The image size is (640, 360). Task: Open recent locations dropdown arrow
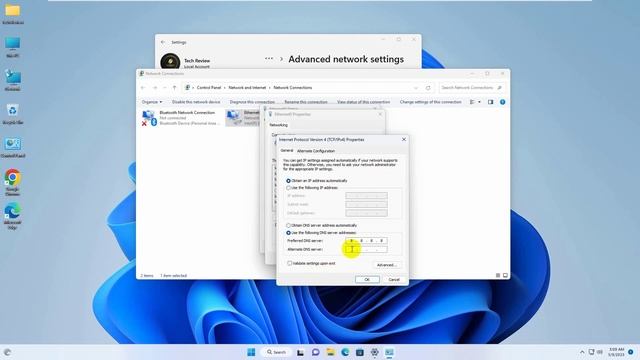click(x=164, y=88)
